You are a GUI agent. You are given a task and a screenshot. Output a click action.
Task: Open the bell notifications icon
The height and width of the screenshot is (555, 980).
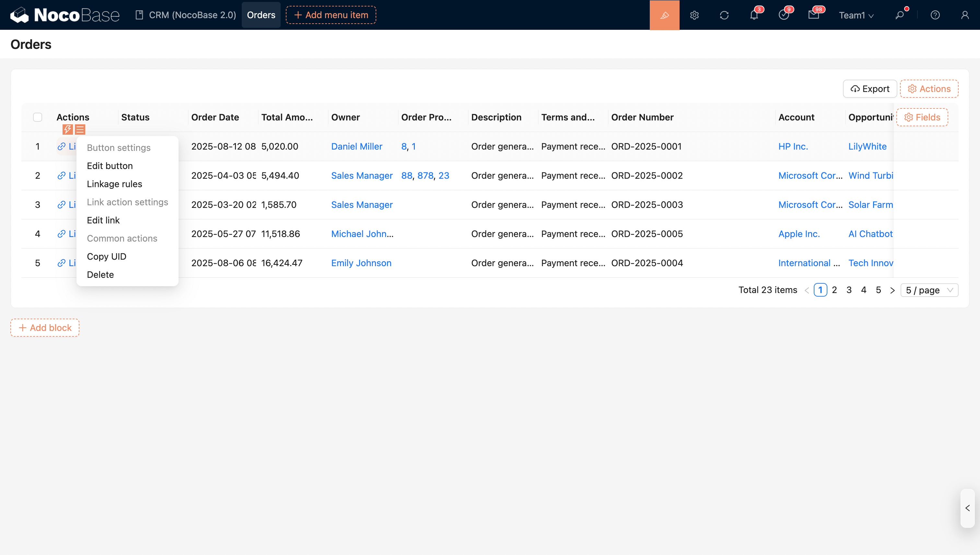click(x=754, y=15)
